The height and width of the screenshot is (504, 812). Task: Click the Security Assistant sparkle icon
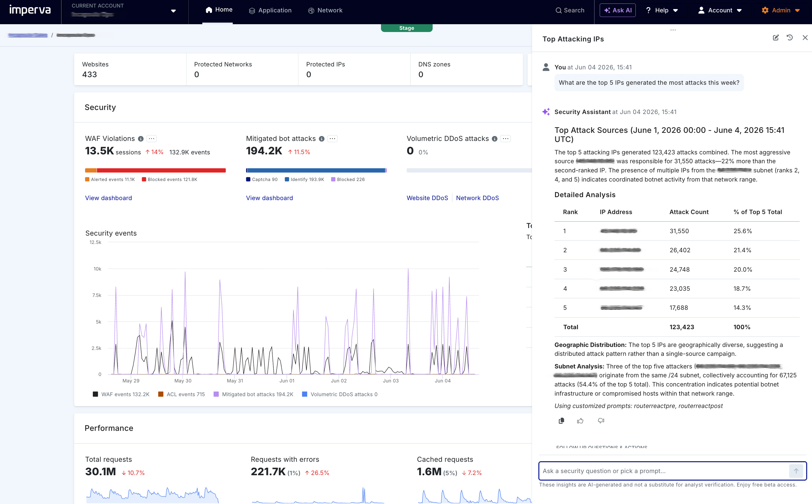[x=546, y=112]
